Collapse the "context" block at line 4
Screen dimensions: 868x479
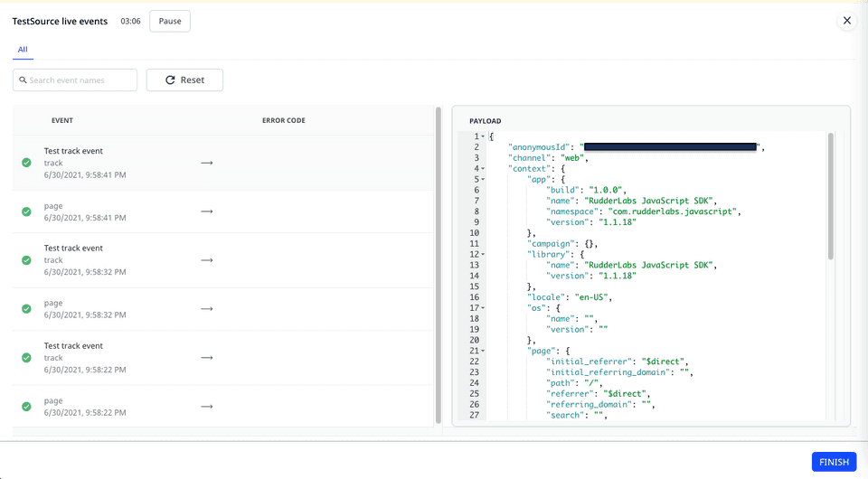[x=483, y=168]
